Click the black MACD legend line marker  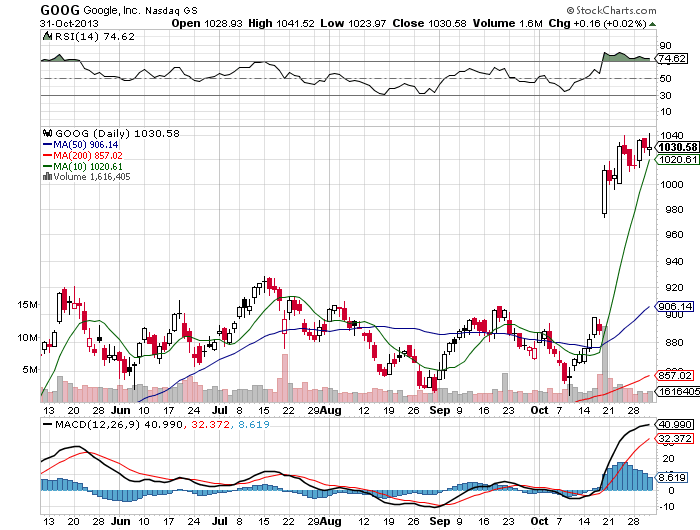[x=47, y=425]
